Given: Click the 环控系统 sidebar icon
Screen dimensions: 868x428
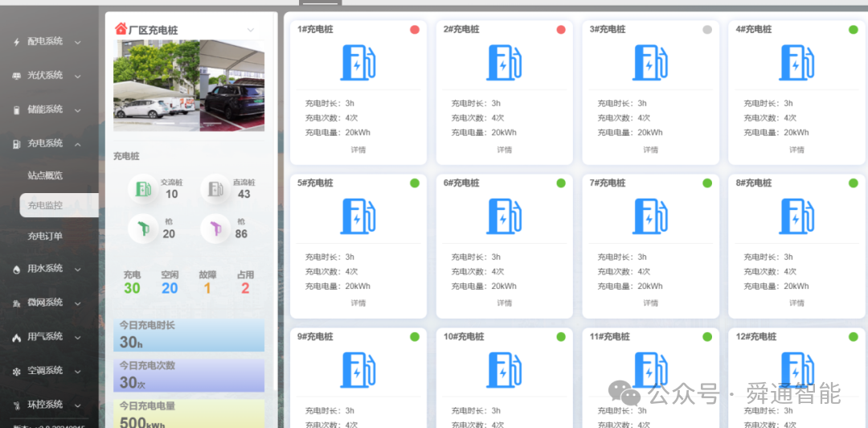Looking at the screenshot, I should (x=17, y=405).
